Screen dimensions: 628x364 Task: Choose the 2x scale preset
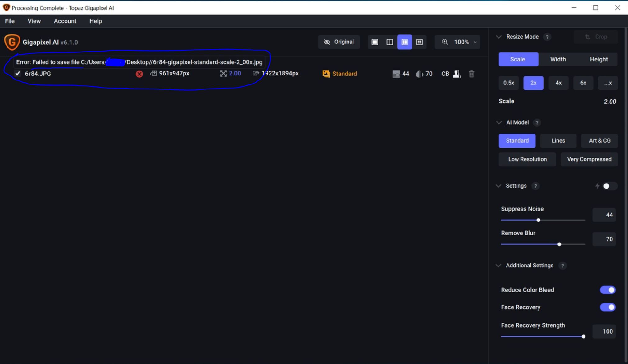(x=533, y=83)
